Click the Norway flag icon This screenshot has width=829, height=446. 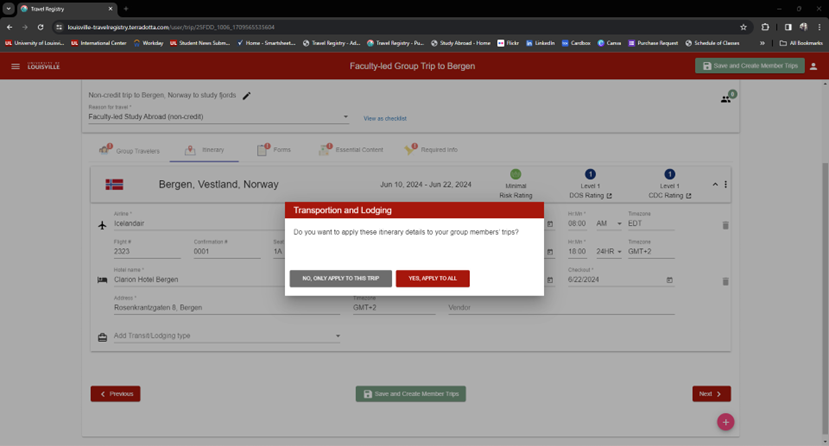[114, 184]
